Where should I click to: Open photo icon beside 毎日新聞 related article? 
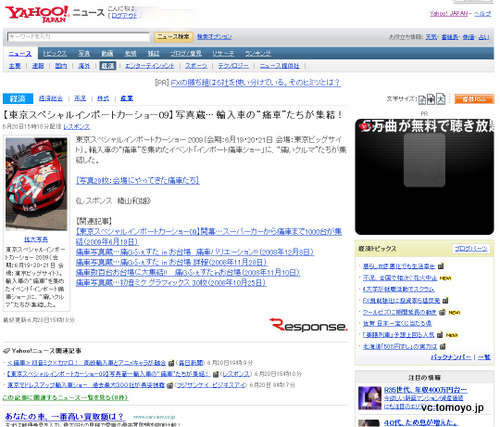pyautogui.click(x=171, y=363)
